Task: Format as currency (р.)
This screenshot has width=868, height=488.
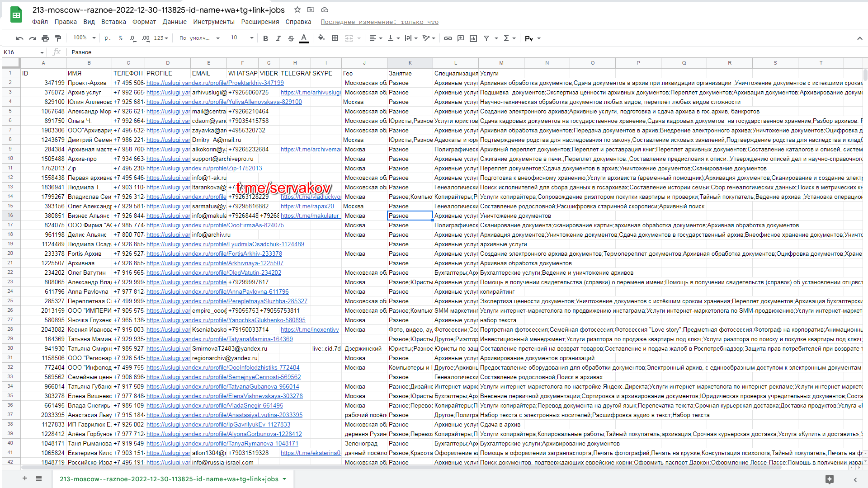Action: [107, 38]
